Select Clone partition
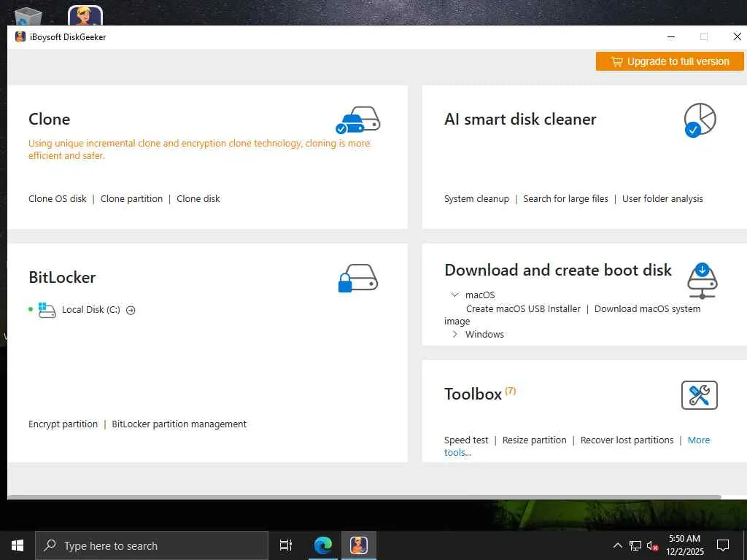This screenshot has width=747, height=560. pos(131,198)
